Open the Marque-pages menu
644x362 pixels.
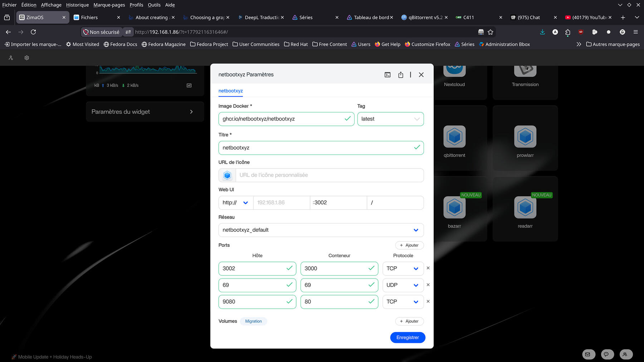109,5
